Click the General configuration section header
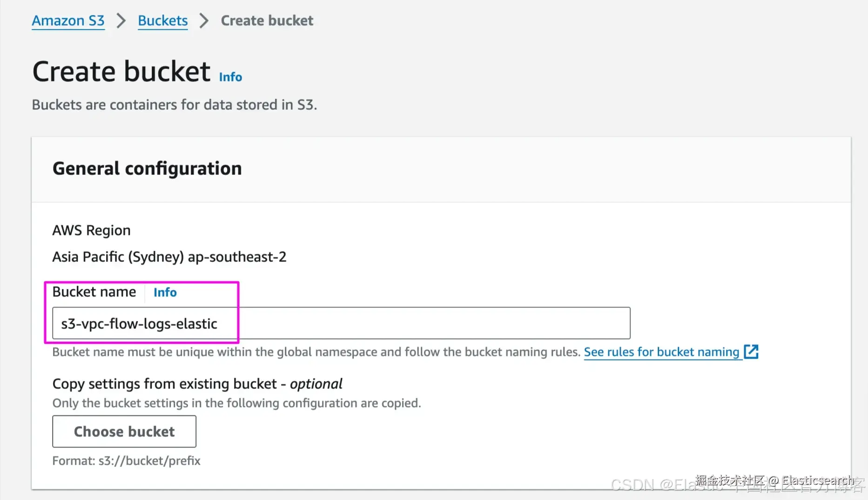868x500 pixels. point(147,168)
